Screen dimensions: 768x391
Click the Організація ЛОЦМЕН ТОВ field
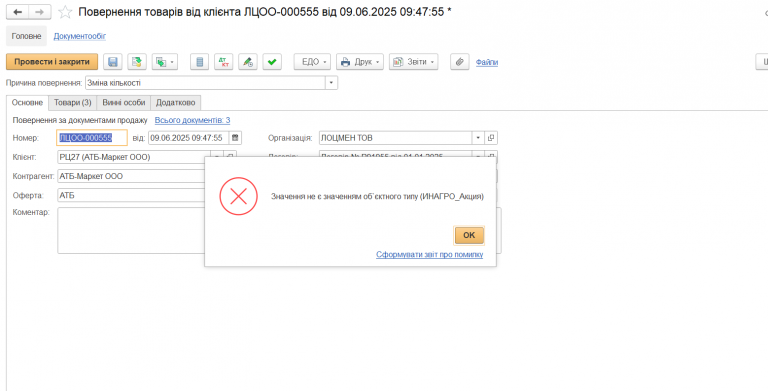(x=396, y=138)
